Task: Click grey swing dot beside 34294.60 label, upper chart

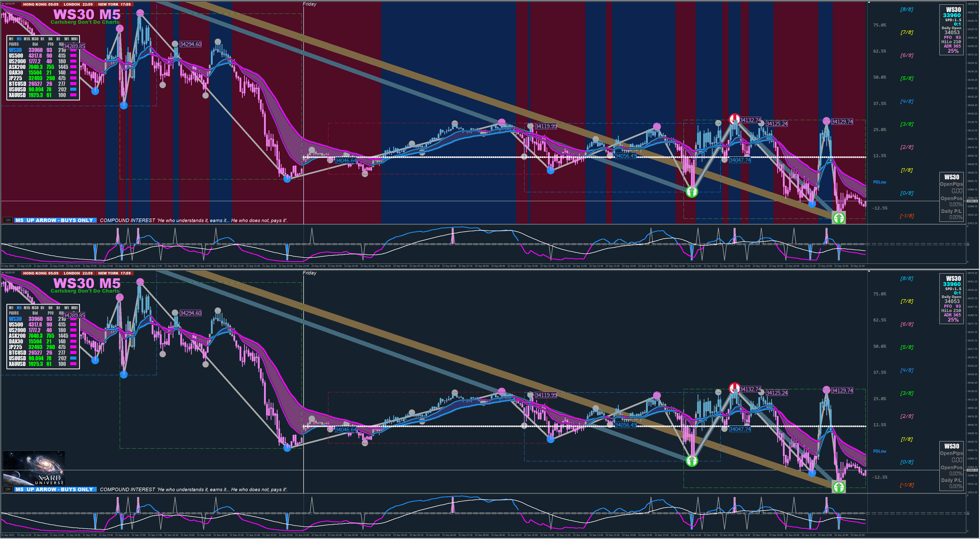Action: [175, 44]
